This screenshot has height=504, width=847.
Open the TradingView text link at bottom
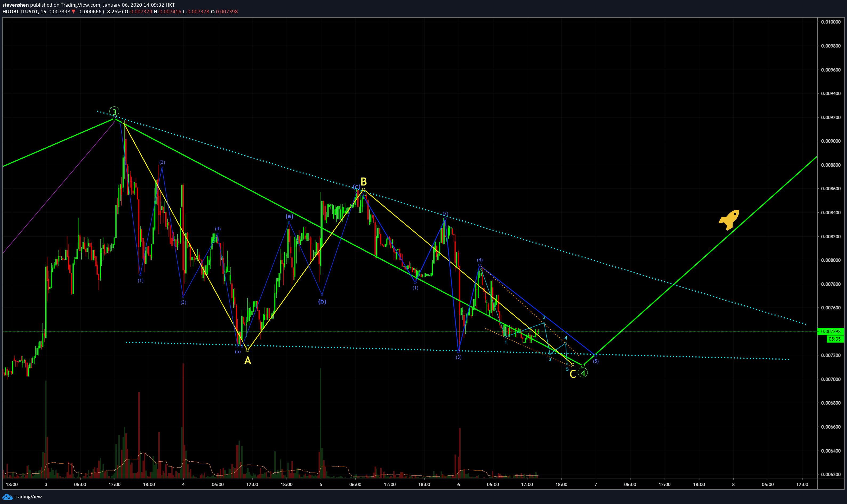coord(27,497)
